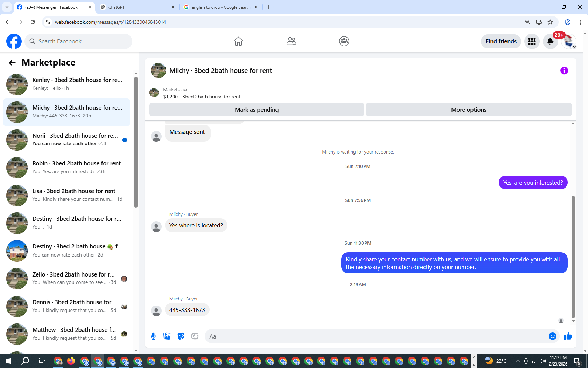The height and width of the screenshot is (368, 588).
Task: Open Zello conversation in list
Action: [66, 279]
